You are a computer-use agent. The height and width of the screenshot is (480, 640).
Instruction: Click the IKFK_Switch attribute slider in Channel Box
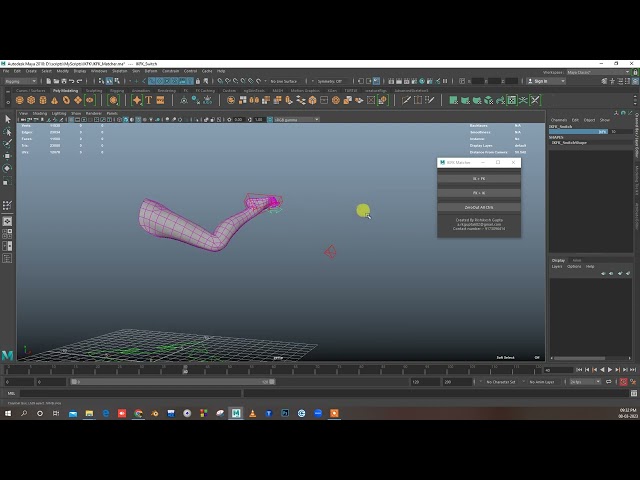pos(578,132)
